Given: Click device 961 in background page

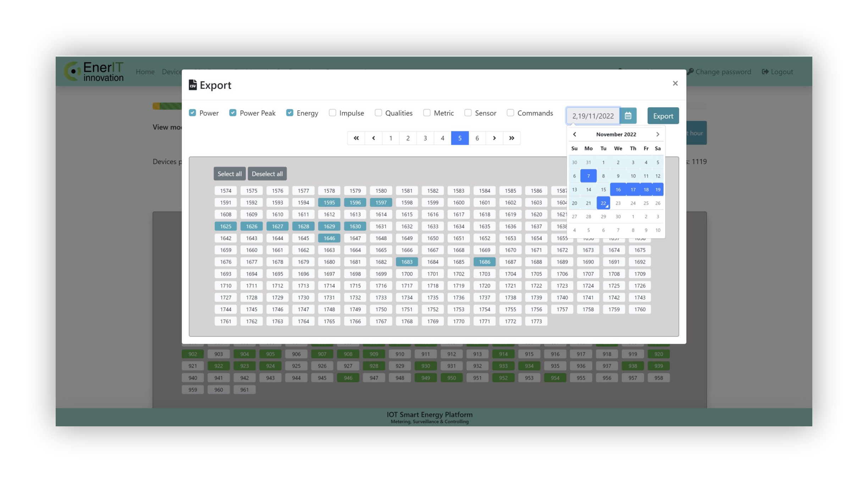Looking at the screenshot, I should coord(244,390).
